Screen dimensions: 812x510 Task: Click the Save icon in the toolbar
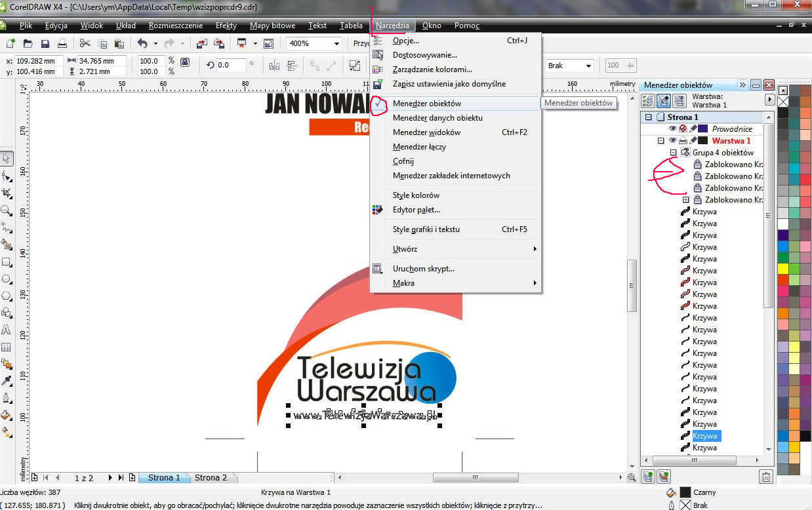click(x=45, y=44)
